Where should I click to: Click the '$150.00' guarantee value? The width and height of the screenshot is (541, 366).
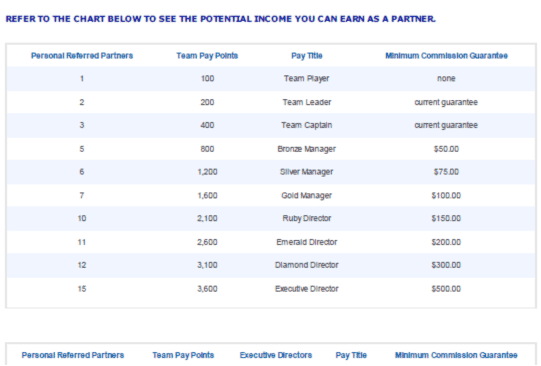[446, 218]
